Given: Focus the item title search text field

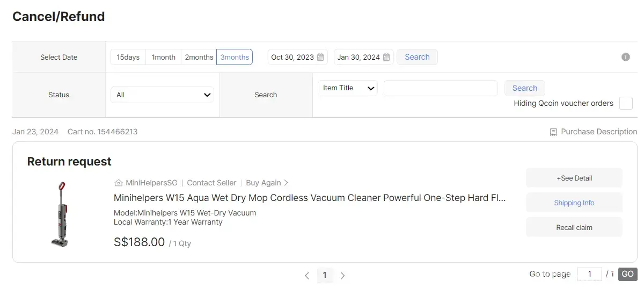Looking at the screenshot, I should (x=441, y=88).
